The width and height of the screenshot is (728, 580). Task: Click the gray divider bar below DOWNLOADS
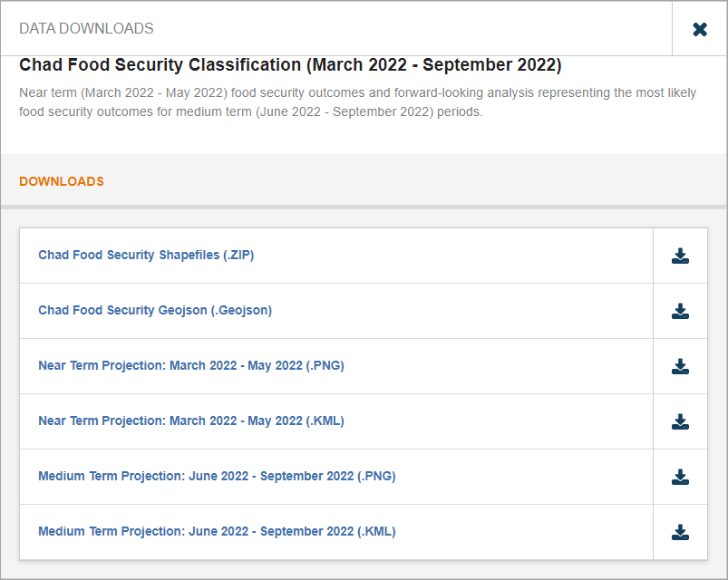tap(363, 207)
